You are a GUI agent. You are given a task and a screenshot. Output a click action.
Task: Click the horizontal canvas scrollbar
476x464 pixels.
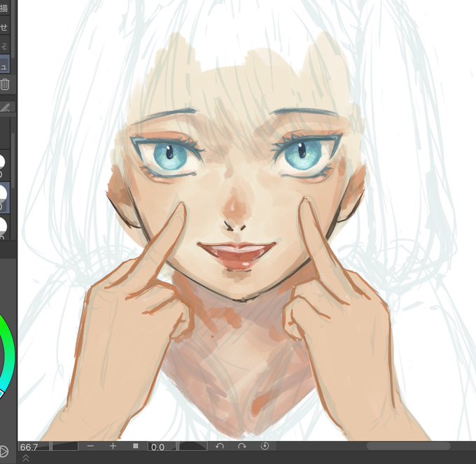408,446
